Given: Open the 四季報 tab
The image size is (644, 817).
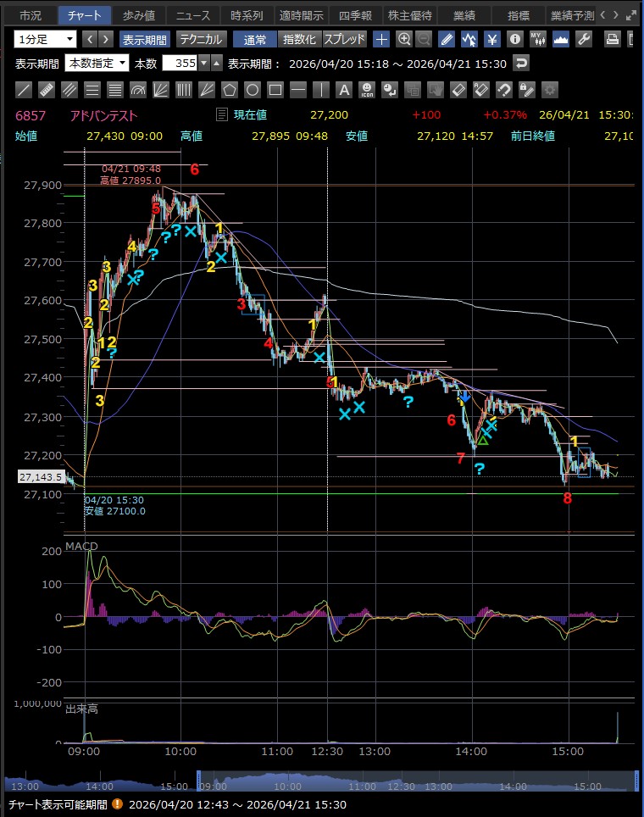Looking at the screenshot, I should coord(354,15).
